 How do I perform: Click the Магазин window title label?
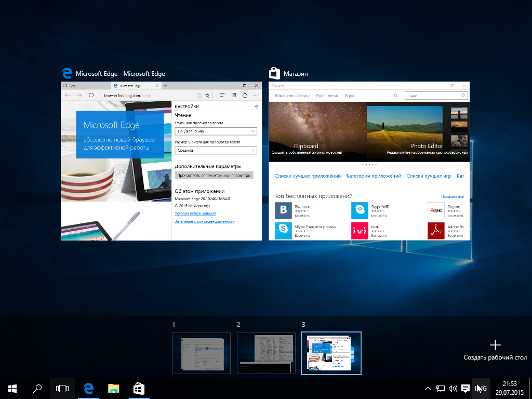296,74
